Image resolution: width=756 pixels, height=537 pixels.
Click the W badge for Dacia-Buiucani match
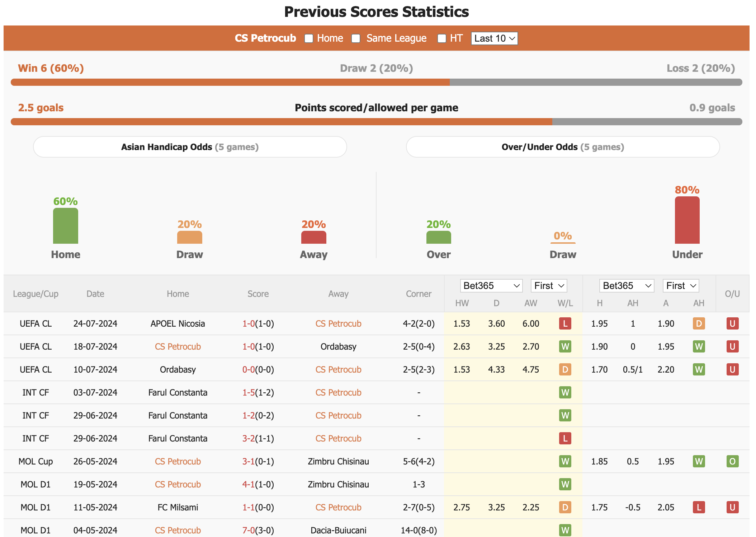tap(565, 530)
